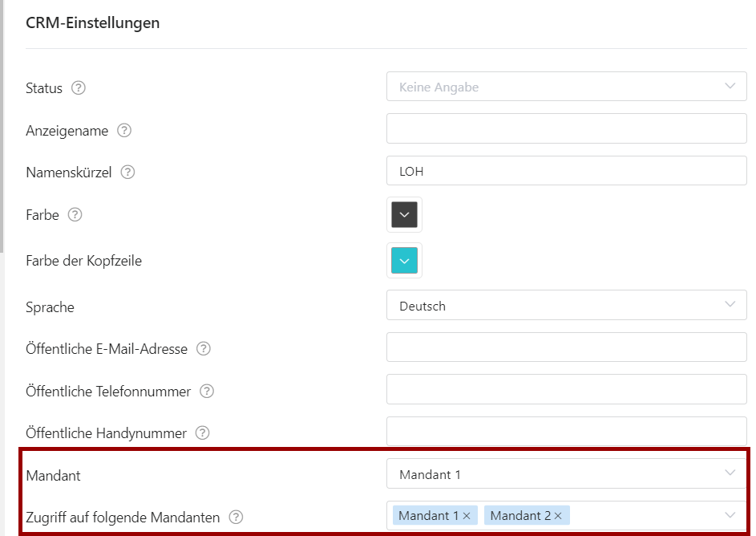Open help for Öffentliche Handynummer
This screenshot has width=756, height=536.
(203, 432)
